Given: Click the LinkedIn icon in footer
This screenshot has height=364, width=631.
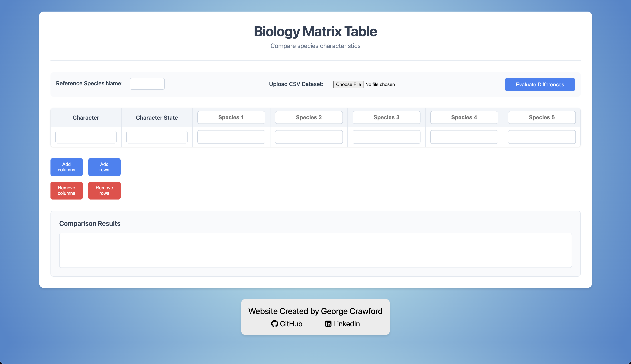Looking at the screenshot, I should point(328,324).
